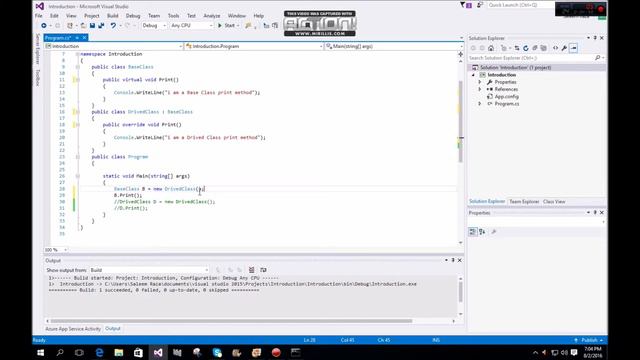The height and width of the screenshot is (360, 640).
Task: Collapse the BaseClass code region
Action: pos(77,67)
